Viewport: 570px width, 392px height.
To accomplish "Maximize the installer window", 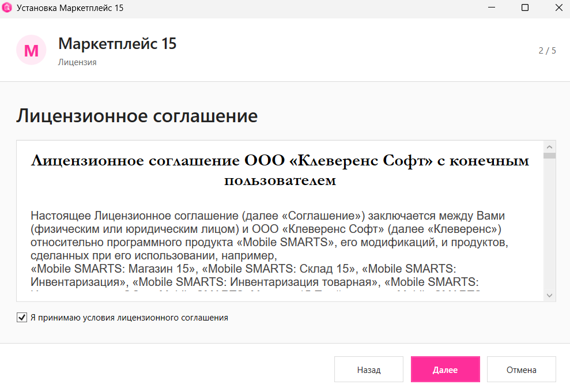I will (x=525, y=7).
